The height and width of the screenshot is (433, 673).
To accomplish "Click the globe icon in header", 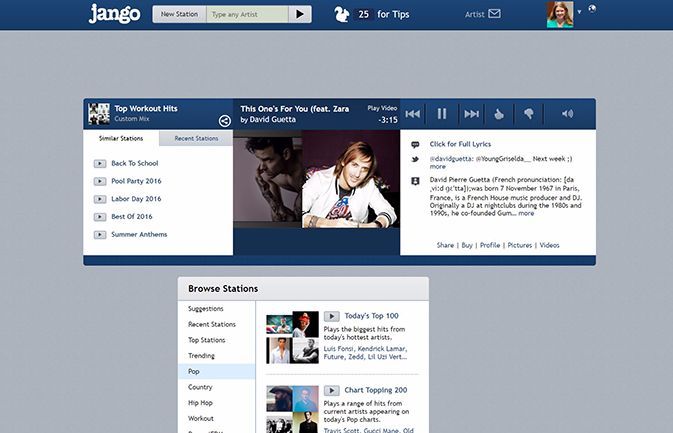I will [x=592, y=9].
